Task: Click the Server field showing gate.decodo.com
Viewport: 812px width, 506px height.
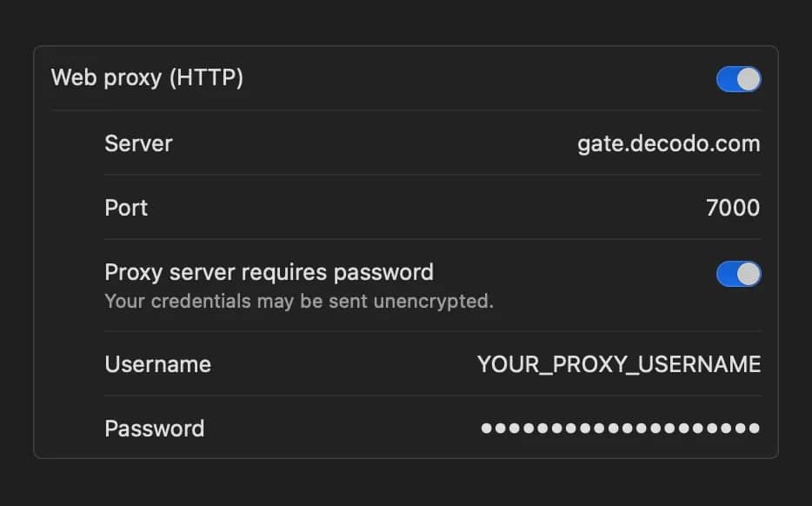Action: (668, 143)
